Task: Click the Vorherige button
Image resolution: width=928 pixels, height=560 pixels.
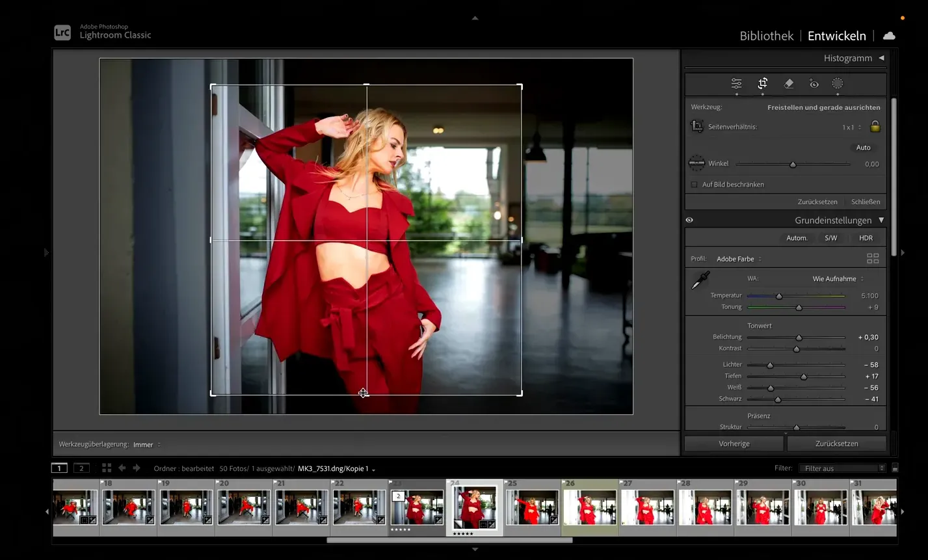Action: (734, 444)
